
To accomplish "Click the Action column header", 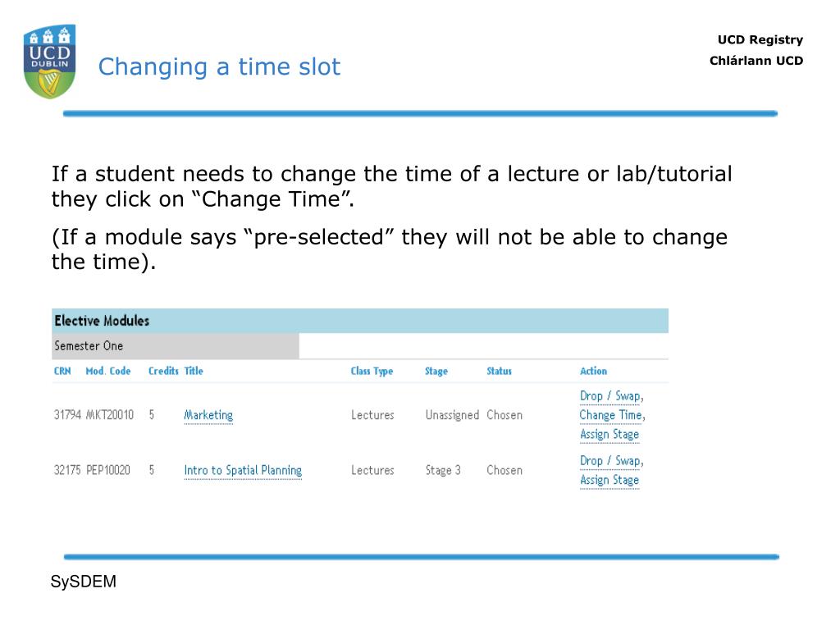I will click(x=593, y=371).
